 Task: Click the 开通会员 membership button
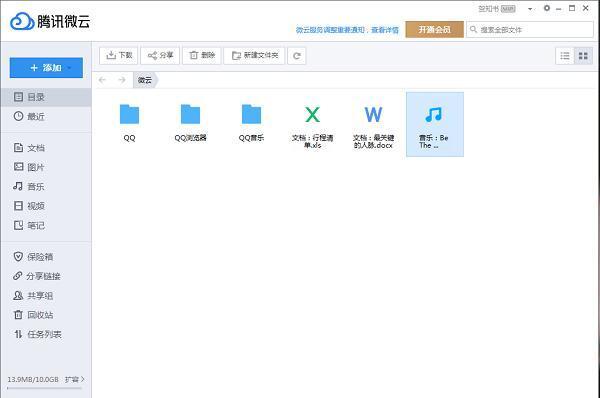(x=434, y=29)
